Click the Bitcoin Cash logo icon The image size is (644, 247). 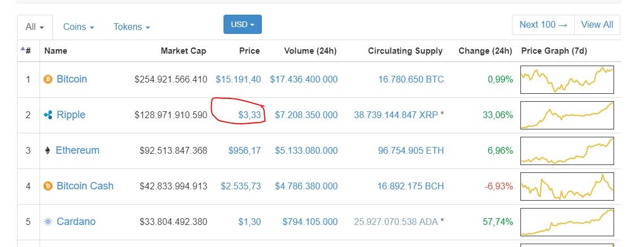pyautogui.click(x=48, y=186)
